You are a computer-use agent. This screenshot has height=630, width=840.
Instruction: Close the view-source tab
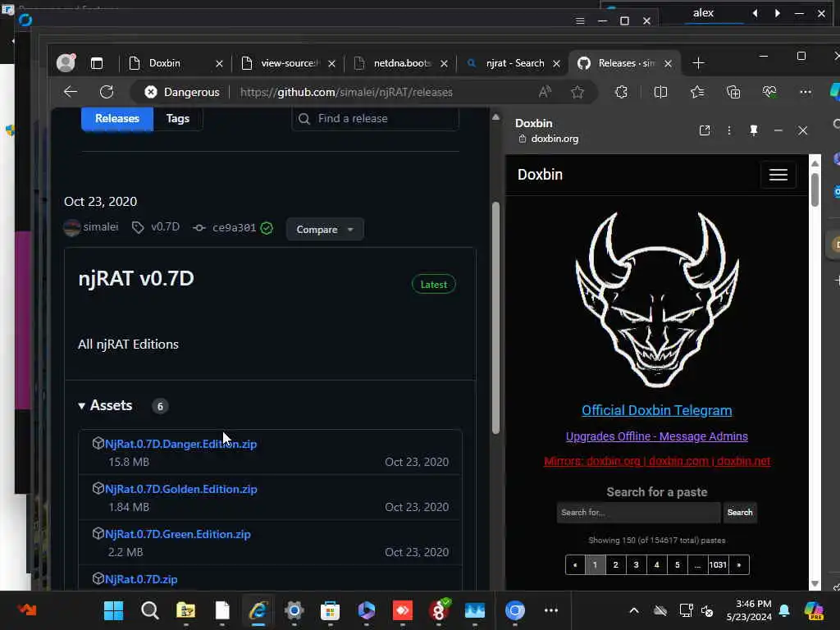331,63
